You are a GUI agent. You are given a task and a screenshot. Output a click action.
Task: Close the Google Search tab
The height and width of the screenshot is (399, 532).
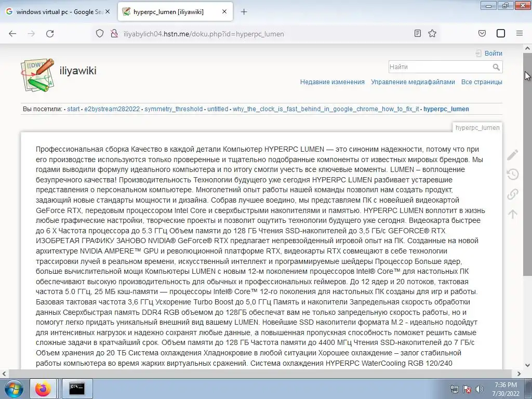coord(108,11)
